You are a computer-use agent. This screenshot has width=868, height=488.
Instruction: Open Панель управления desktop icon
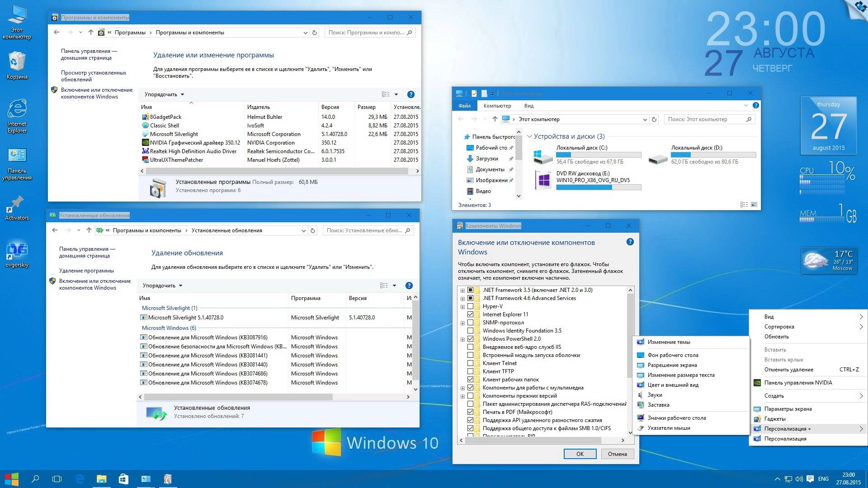[x=17, y=164]
